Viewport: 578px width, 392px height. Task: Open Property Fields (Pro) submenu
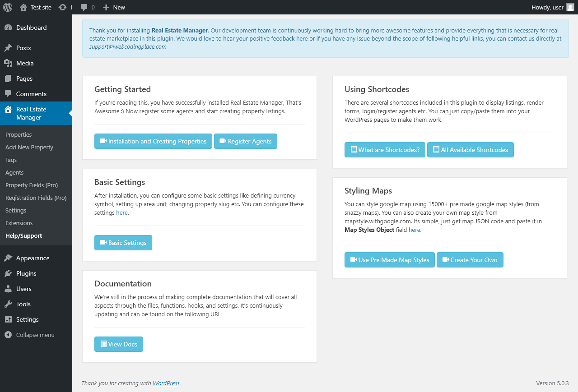(x=32, y=185)
